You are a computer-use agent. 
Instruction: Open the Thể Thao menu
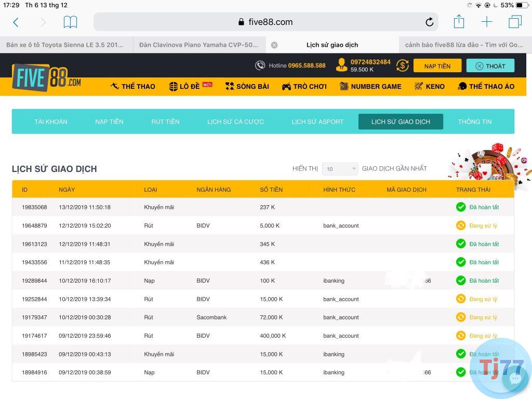(133, 87)
